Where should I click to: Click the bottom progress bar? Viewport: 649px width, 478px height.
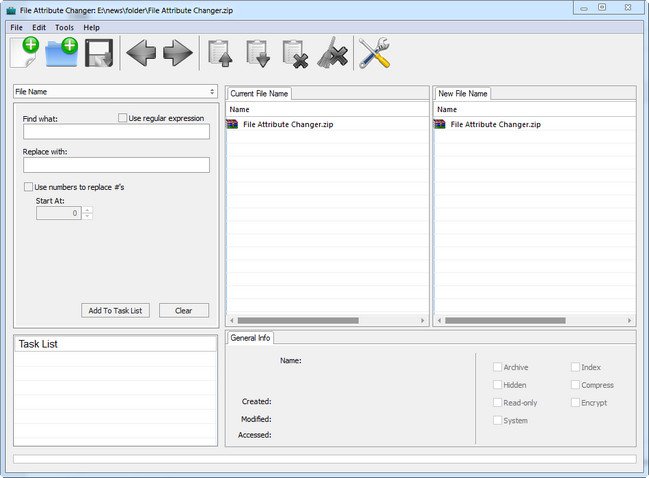pos(324,459)
